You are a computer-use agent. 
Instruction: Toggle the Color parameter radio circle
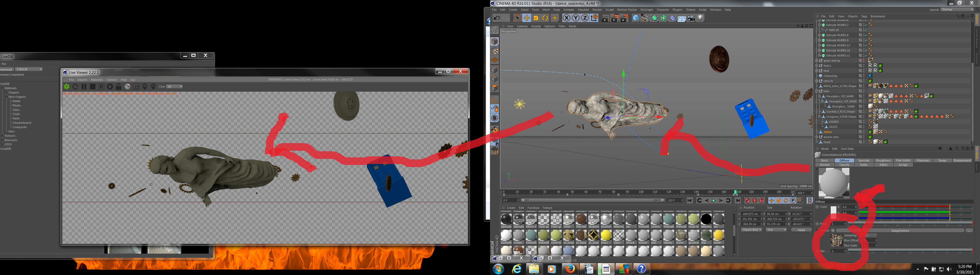point(817,207)
